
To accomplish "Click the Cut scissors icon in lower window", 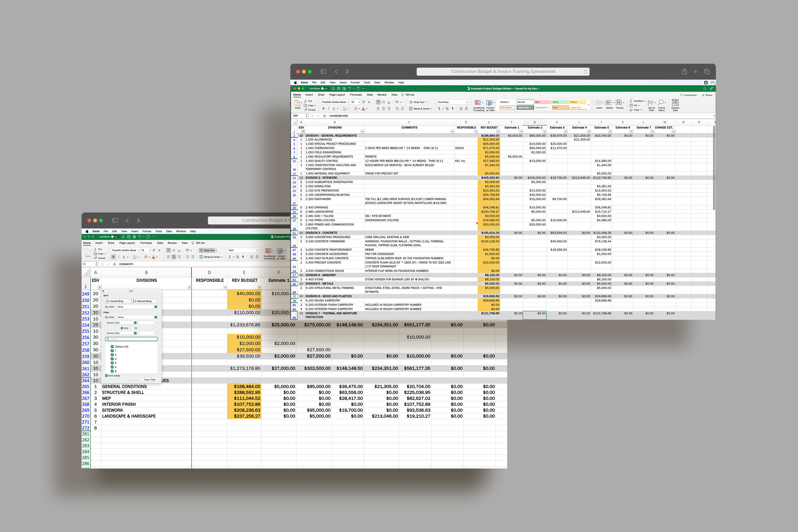I will click(95, 249).
